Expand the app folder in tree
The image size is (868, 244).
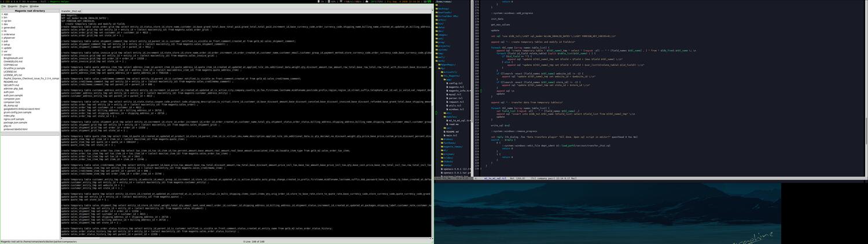click(6, 14)
